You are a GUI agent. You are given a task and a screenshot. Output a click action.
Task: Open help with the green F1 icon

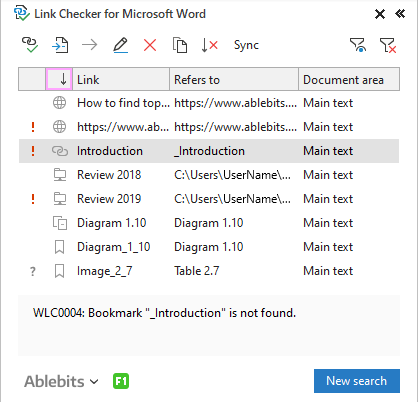pos(121,381)
